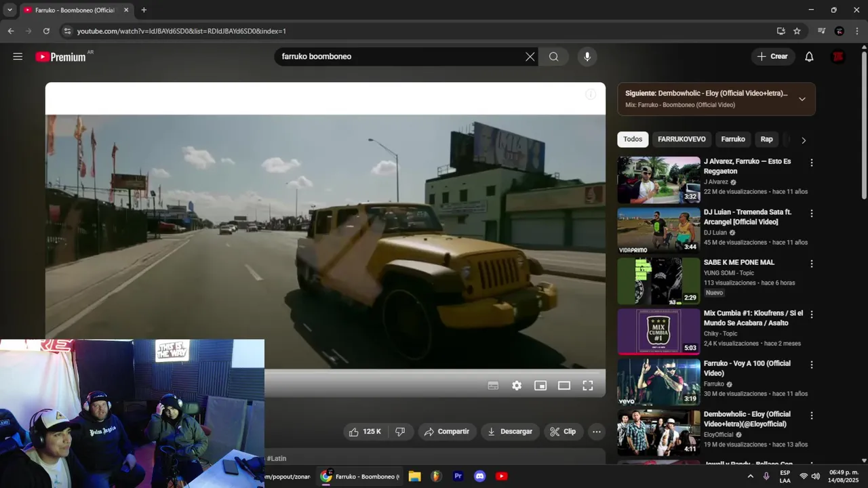
Task: Open Discord from the taskbar
Action: pos(479,476)
